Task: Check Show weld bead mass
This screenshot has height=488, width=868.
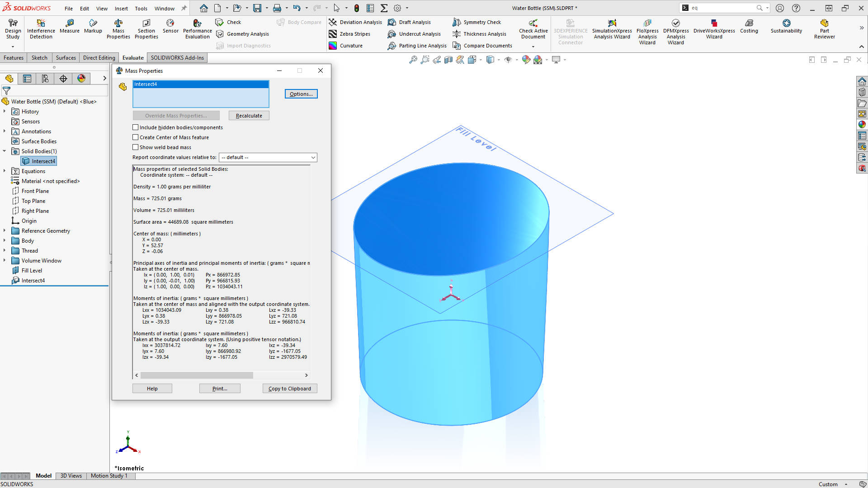Action: 135,147
